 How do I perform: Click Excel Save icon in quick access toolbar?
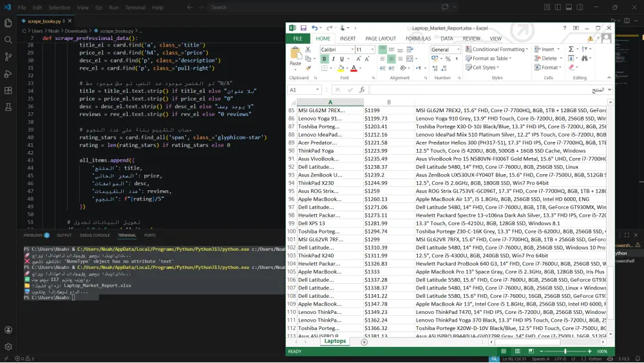303,28
